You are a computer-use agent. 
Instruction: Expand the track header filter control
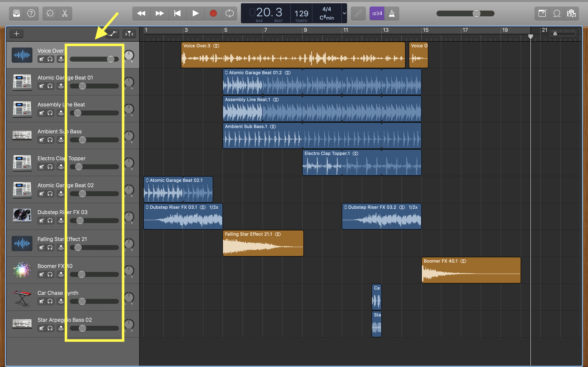click(x=129, y=33)
